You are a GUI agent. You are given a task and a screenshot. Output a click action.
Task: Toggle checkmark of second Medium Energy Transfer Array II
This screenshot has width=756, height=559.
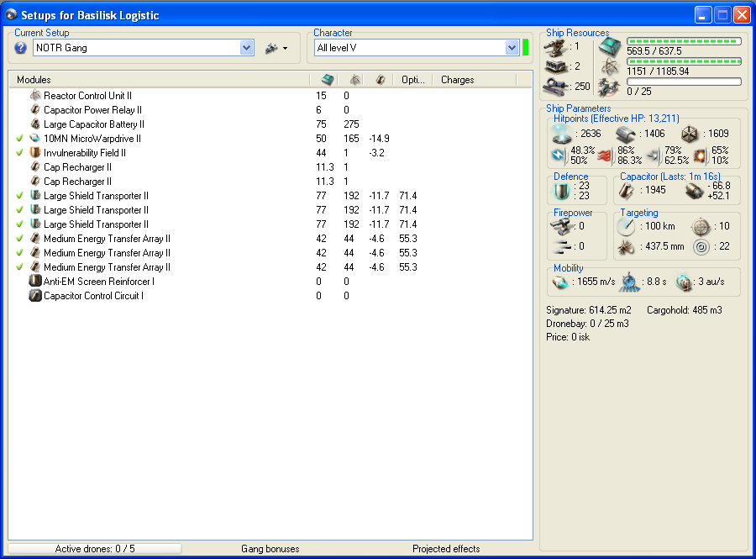(x=19, y=253)
